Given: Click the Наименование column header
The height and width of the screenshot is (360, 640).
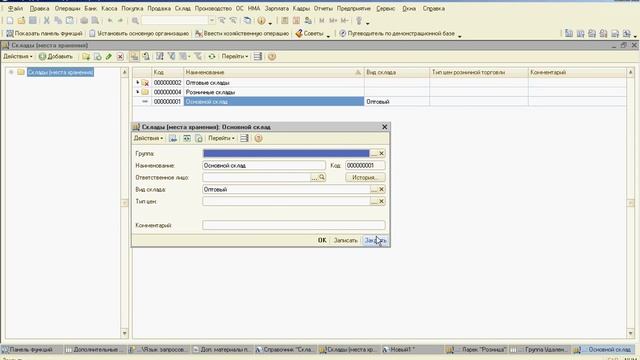Looking at the screenshot, I should coord(273,72).
